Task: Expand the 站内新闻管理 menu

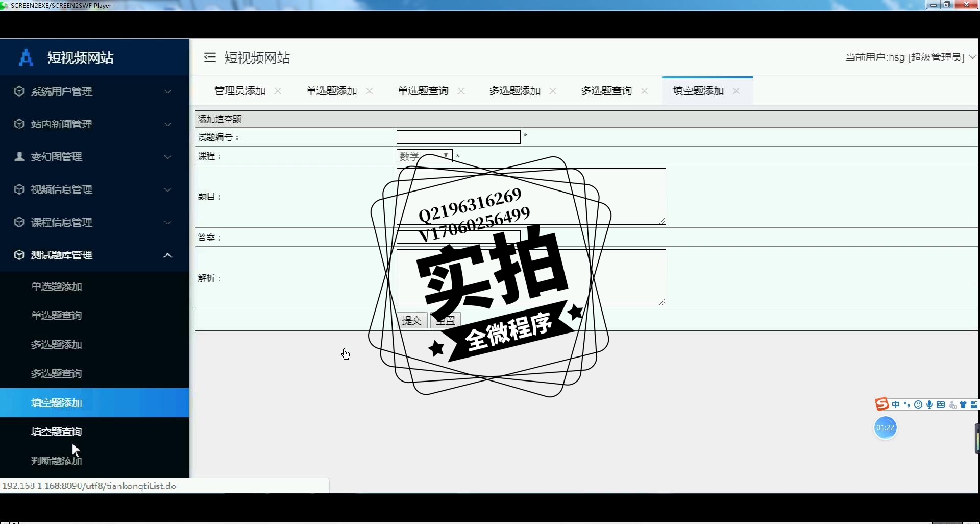Action: (94, 124)
